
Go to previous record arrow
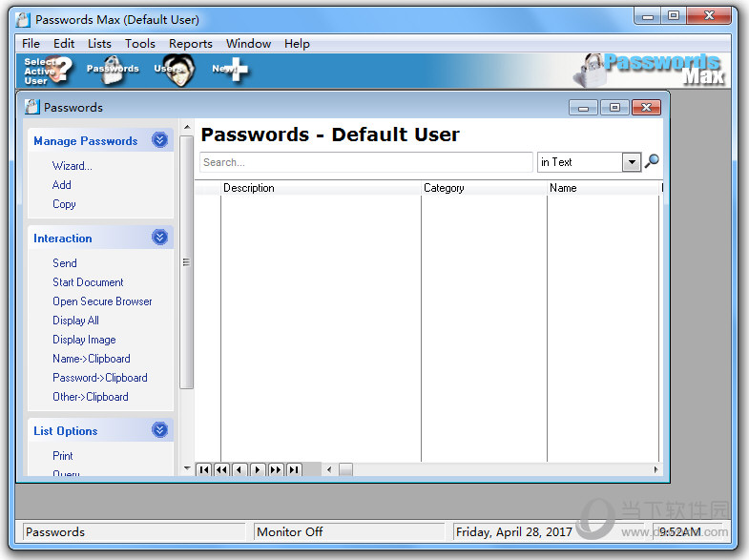(x=239, y=469)
